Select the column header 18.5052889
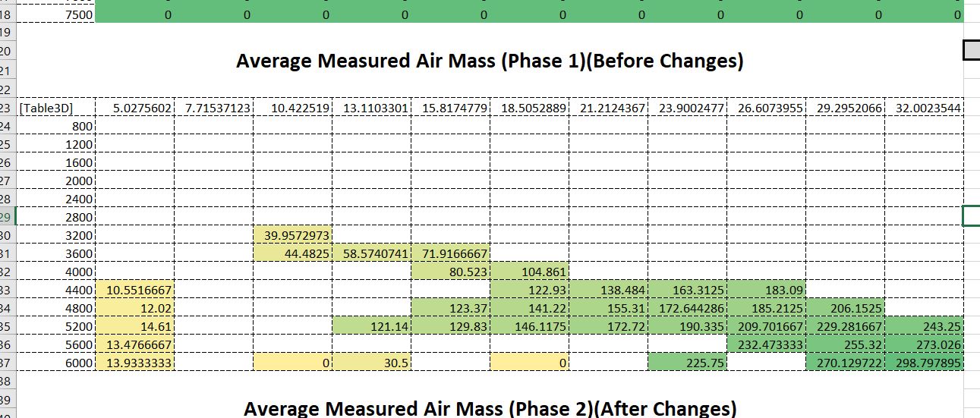The height and width of the screenshot is (418, 980). click(x=530, y=108)
